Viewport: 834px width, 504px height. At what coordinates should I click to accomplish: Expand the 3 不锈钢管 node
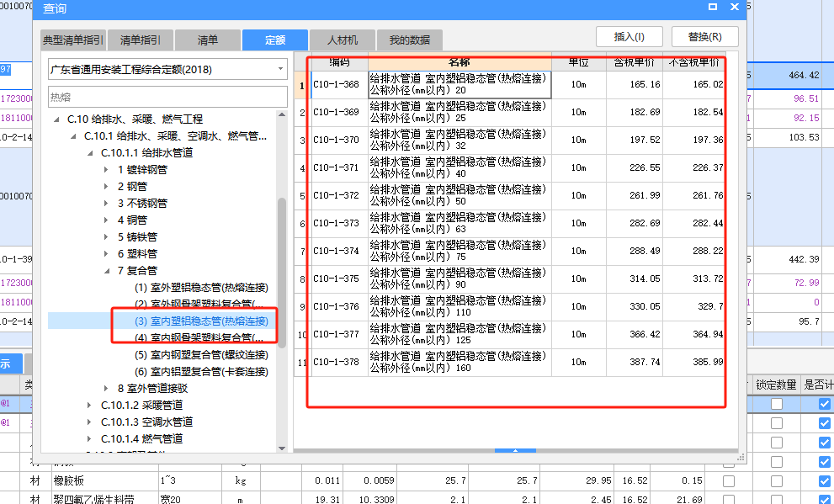coord(106,203)
